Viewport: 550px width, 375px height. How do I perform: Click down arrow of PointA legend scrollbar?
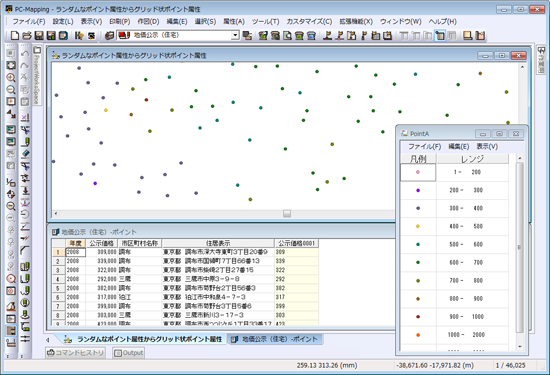tap(519, 347)
